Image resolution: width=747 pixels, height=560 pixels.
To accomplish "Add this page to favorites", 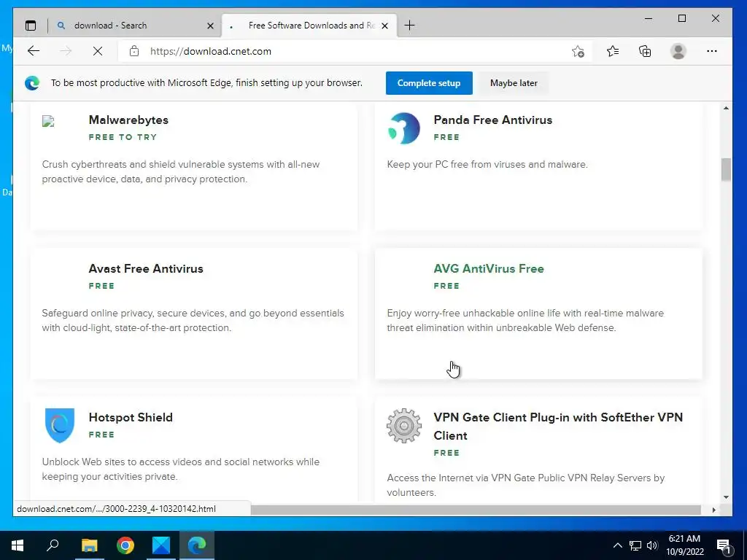I will (x=578, y=52).
